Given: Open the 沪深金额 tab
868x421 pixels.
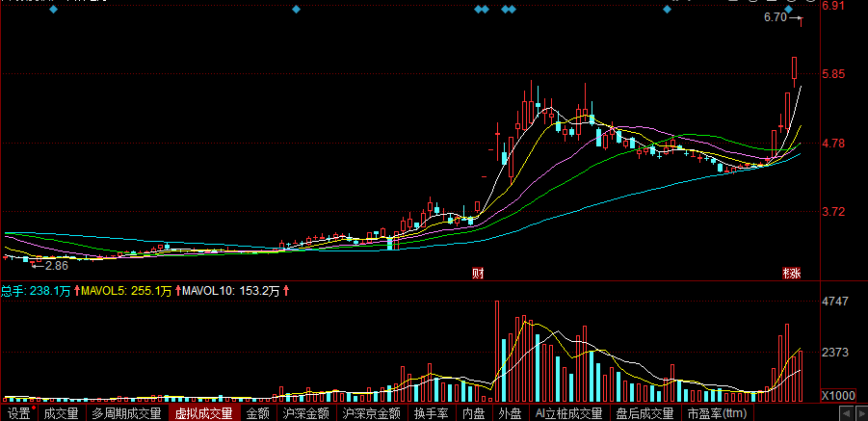Looking at the screenshot, I should pos(306,413).
